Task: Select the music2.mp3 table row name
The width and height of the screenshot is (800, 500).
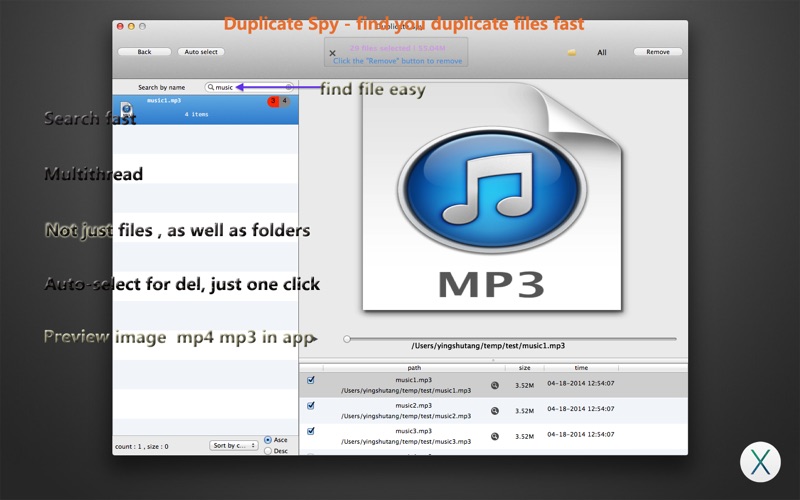Action: click(x=414, y=405)
